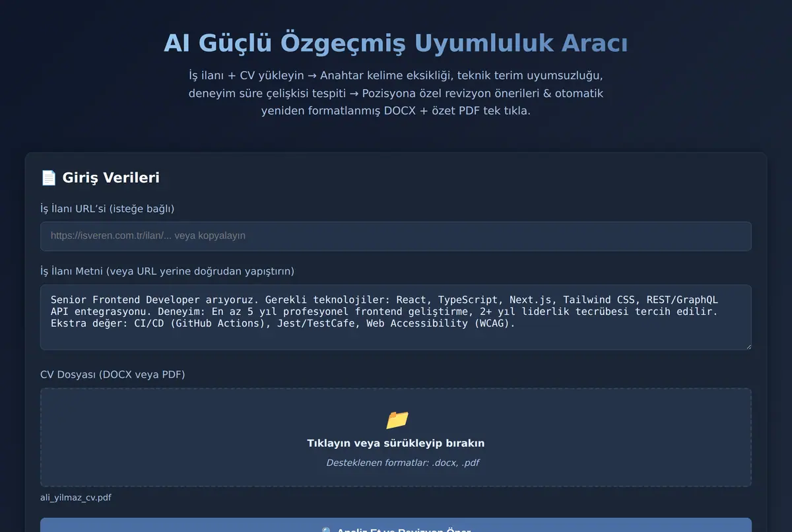Click 'Desteklenen formatlar: .docx, .pdf' text
792x532 pixels.
tap(403, 463)
